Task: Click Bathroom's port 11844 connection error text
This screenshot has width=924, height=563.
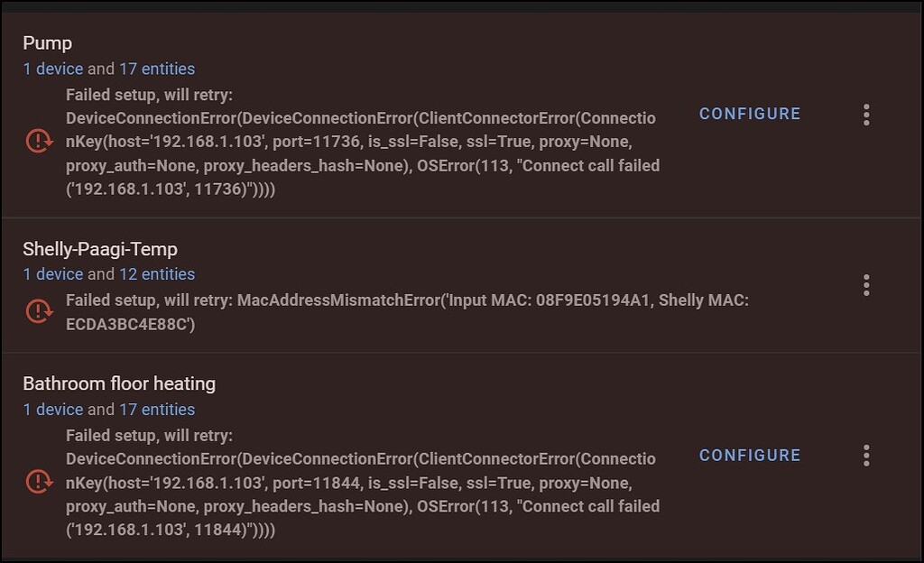Action: click(361, 483)
